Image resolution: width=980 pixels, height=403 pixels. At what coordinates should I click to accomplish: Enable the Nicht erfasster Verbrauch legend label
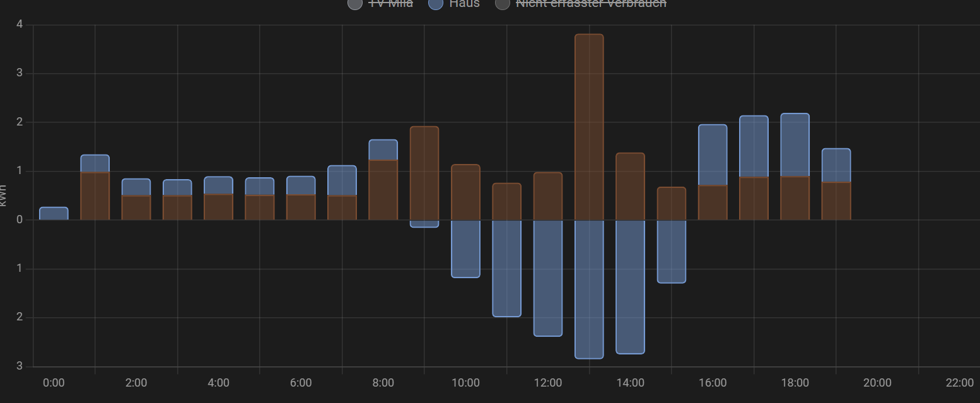click(x=591, y=4)
